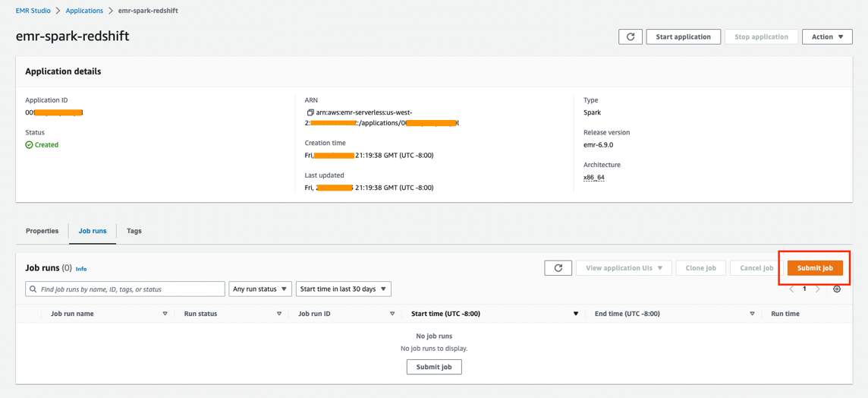Open table preferences gear icon
The width and height of the screenshot is (868, 398).
point(837,289)
